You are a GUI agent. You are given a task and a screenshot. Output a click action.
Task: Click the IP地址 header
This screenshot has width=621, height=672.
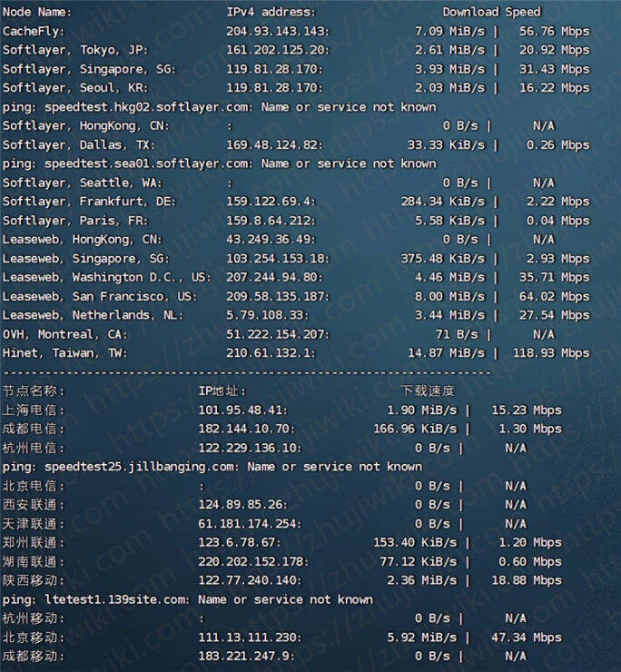tap(222, 390)
